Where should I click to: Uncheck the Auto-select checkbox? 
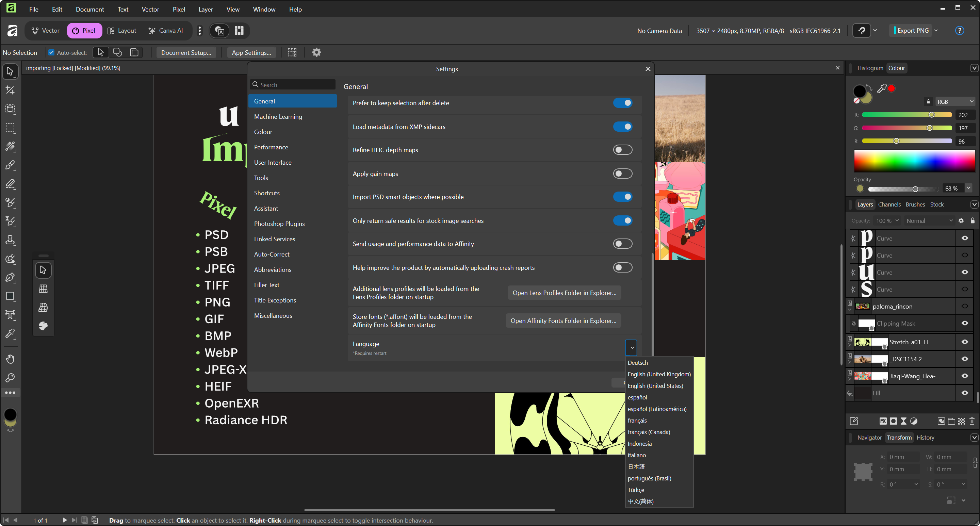point(51,52)
